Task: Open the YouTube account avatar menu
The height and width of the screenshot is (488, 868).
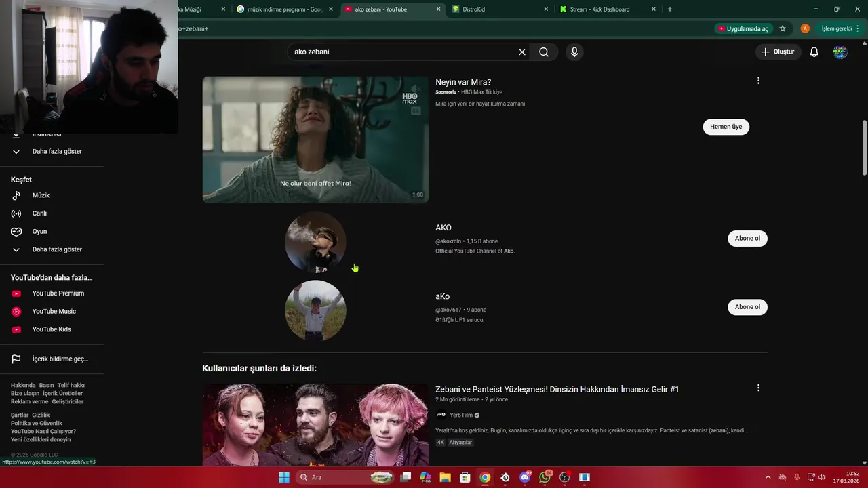Action: (x=840, y=52)
